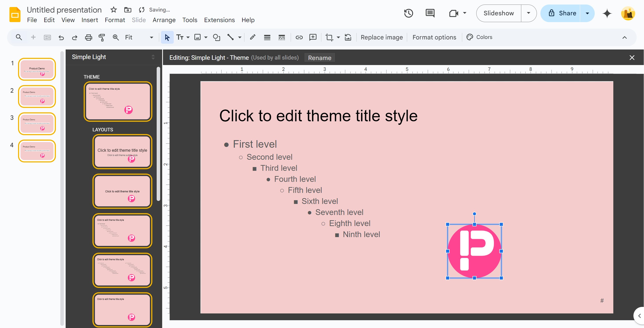Click the border color pencil icon
This screenshot has width=644, height=328.
pos(252,37)
